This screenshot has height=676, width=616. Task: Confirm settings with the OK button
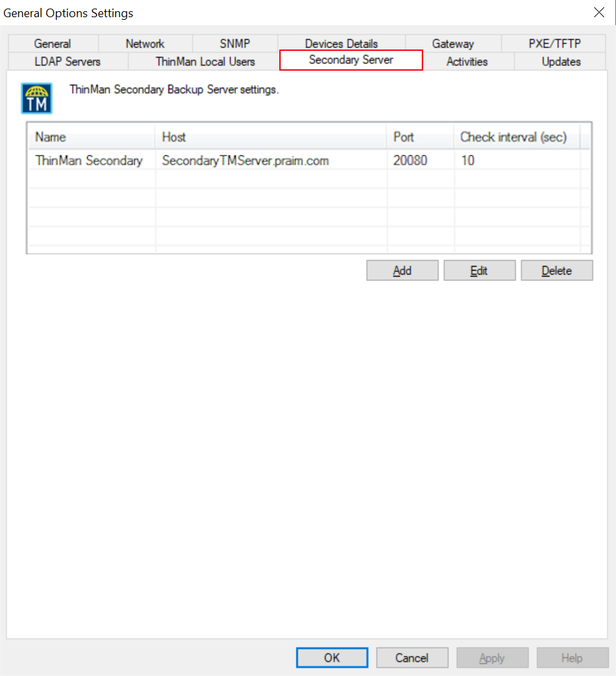[x=332, y=658]
